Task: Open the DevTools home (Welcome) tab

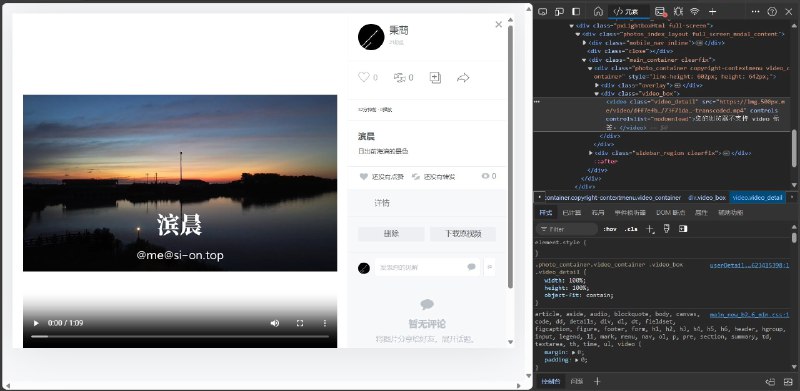Action: (x=598, y=11)
